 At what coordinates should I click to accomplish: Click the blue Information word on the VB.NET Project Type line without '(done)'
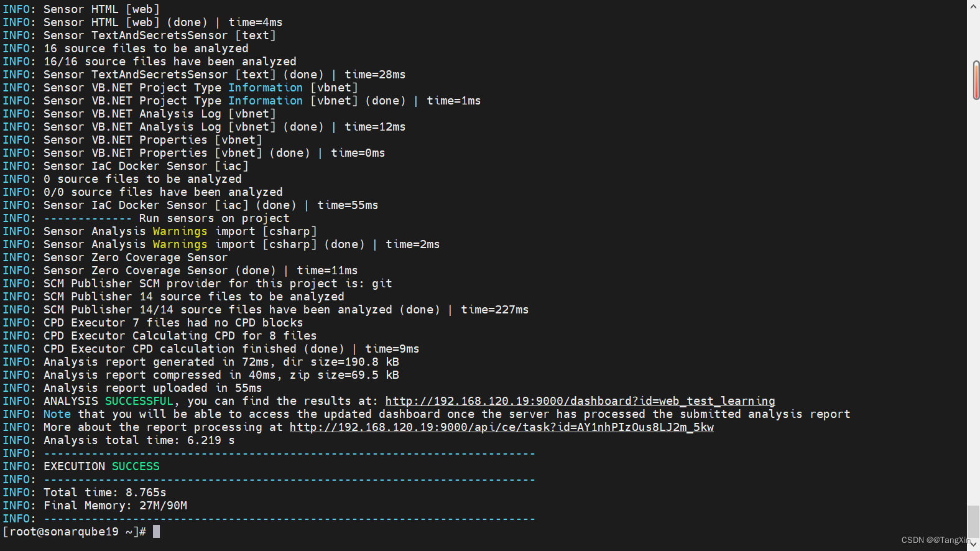click(x=265, y=88)
